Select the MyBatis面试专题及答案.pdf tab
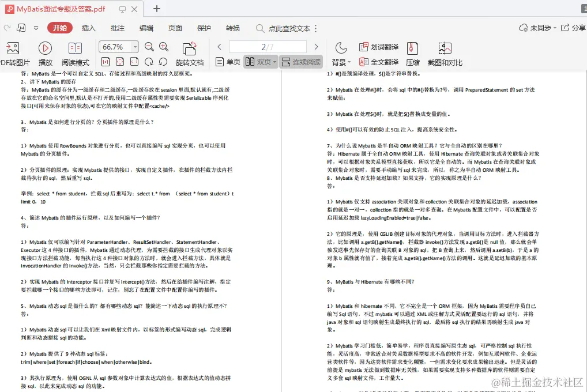The height and width of the screenshot is (392, 587). click(61, 9)
